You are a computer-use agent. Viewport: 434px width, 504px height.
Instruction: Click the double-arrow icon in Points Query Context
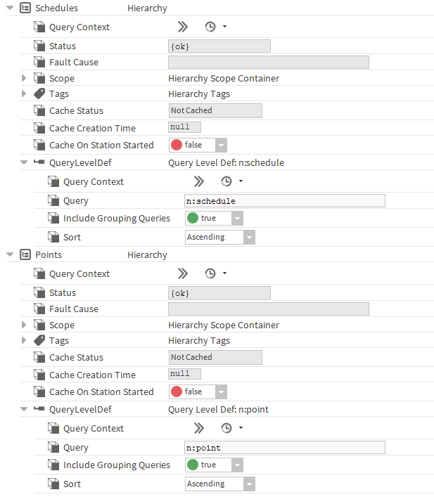(x=183, y=273)
